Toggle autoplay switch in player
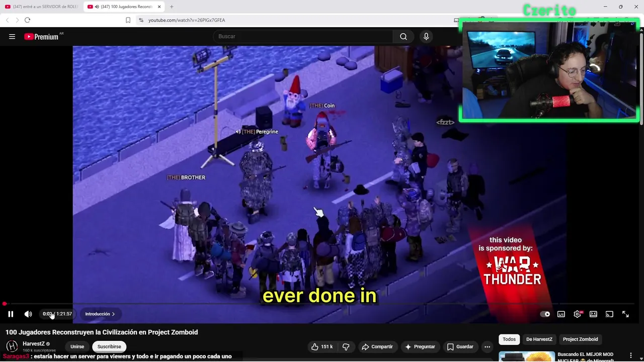This screenshot has width=644, height=362. tap(545, 314)
